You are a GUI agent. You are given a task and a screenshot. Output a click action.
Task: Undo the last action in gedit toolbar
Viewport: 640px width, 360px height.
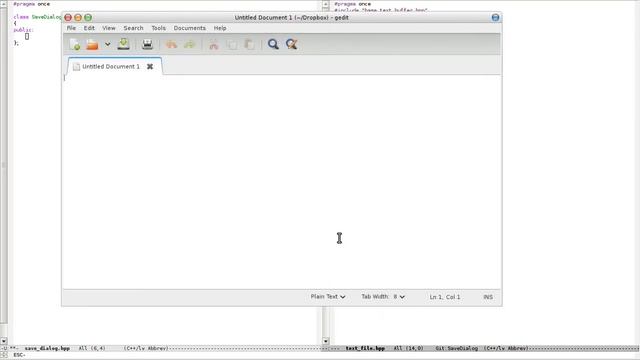pos(171,44)
